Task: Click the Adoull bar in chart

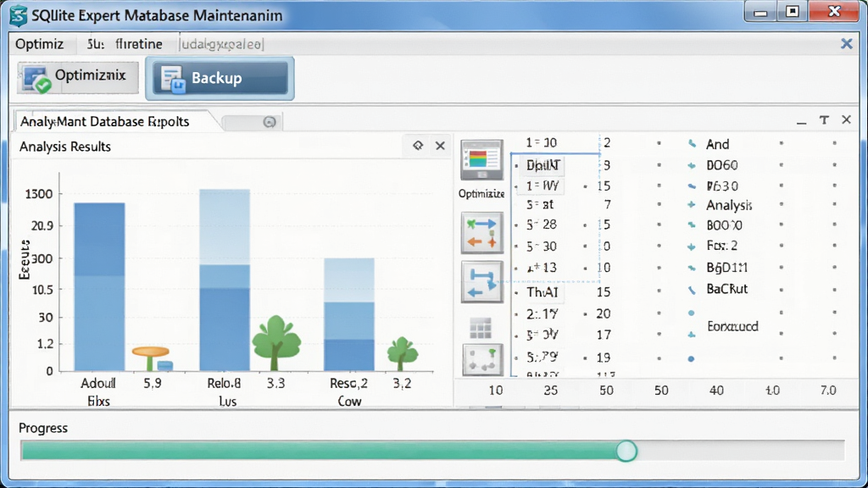Action: click(x=100, y=286)
